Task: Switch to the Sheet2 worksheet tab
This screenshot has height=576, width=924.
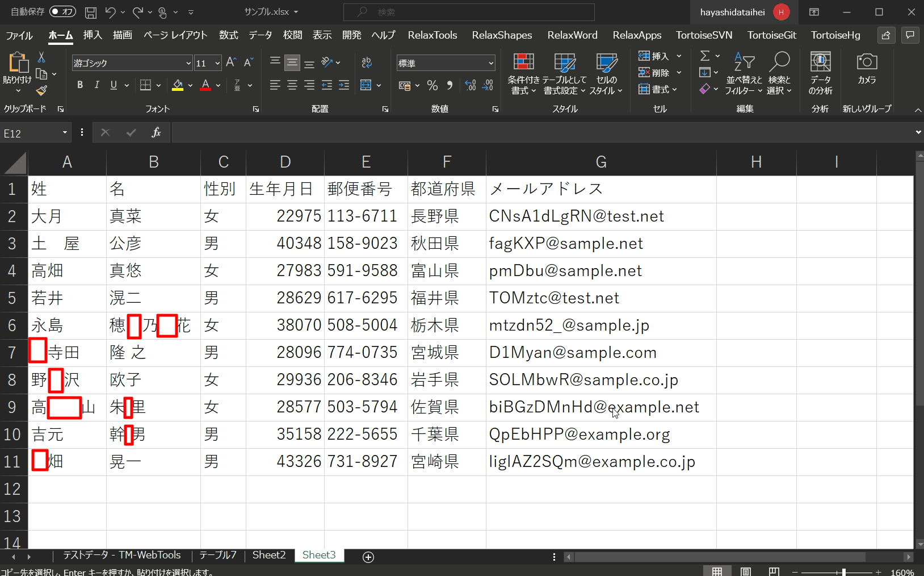Action: click(x=268, y=555)
